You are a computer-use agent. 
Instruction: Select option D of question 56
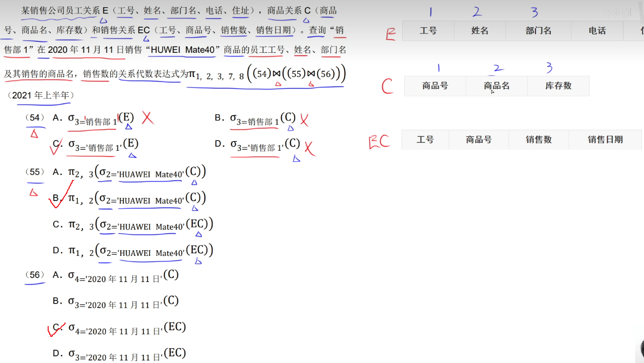point(119,354)
